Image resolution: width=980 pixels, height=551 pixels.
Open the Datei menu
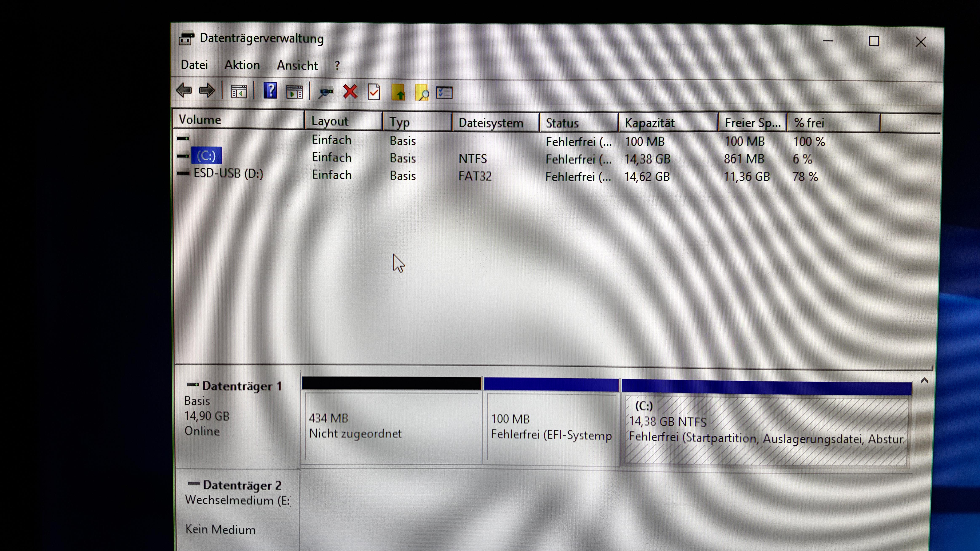(x=194, y=65)
